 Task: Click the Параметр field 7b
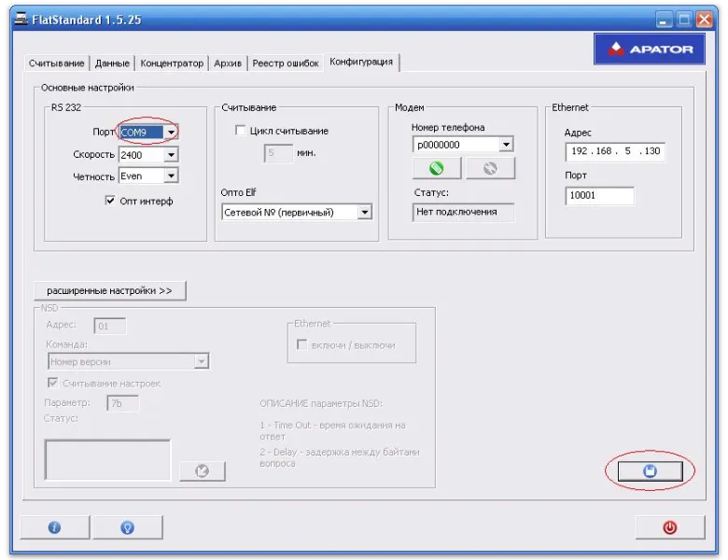click(x=122, y=403)
